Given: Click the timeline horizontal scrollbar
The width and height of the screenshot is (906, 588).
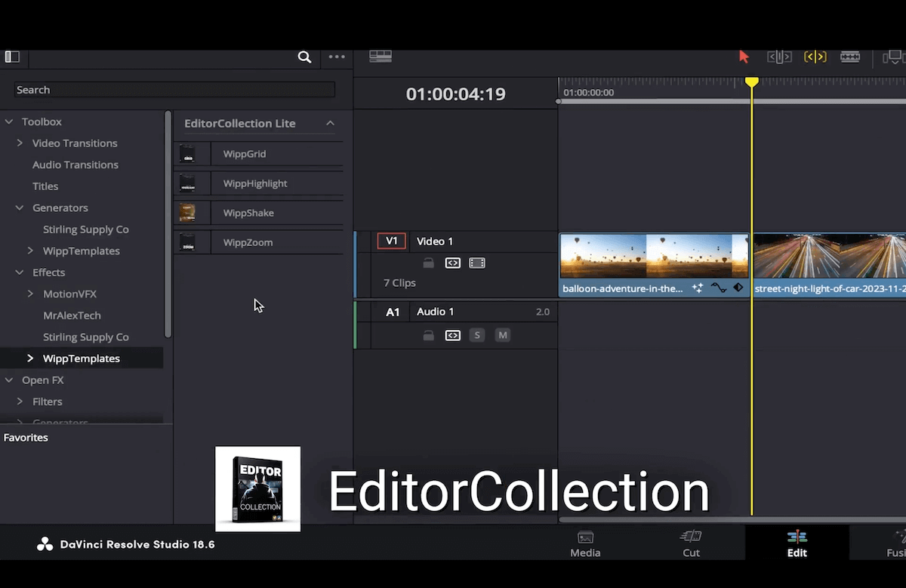Looking at the screenshot, I should (x=732, y=519).
